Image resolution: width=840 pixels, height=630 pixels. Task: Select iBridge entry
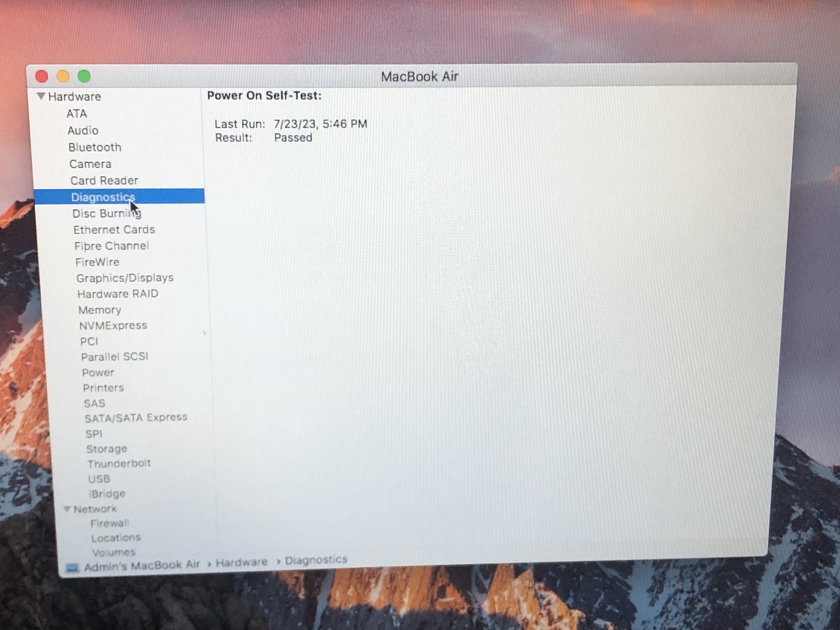point(107,494)
